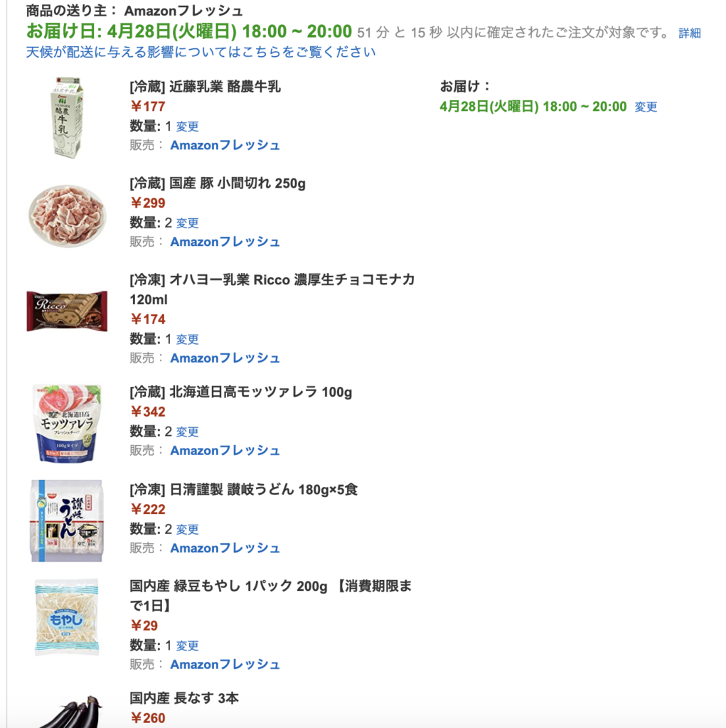Click the mozzarella package image
726x728 pixels.
point(68,423)
